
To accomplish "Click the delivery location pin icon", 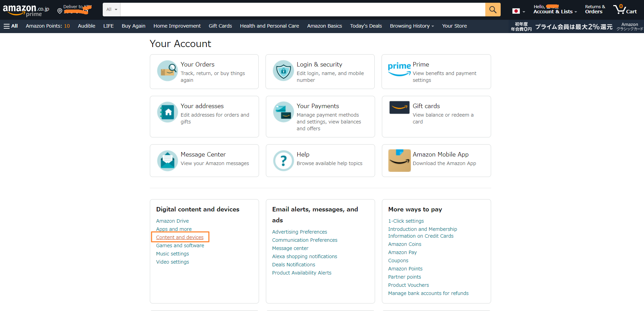I will 60,11.
